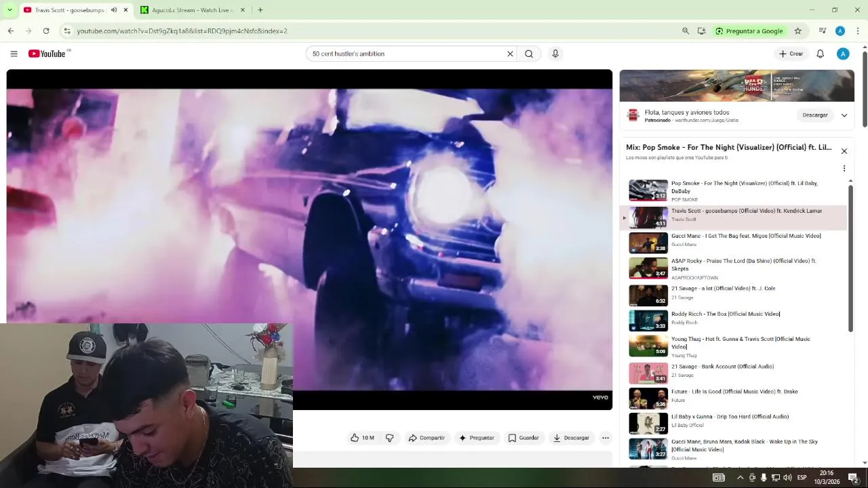Open a new browser tab
Screen dimensions: 868x488
point(260,10)
